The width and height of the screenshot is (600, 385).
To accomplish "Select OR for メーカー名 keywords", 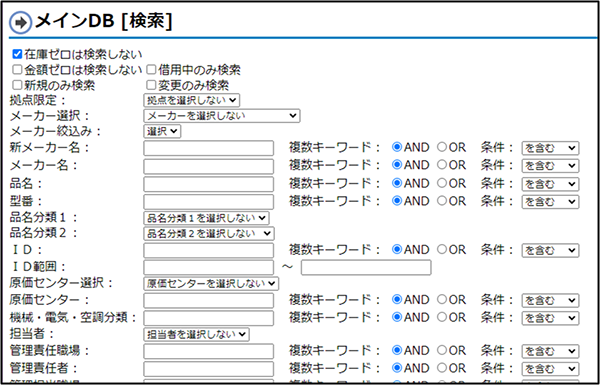I will pos(442,165).
